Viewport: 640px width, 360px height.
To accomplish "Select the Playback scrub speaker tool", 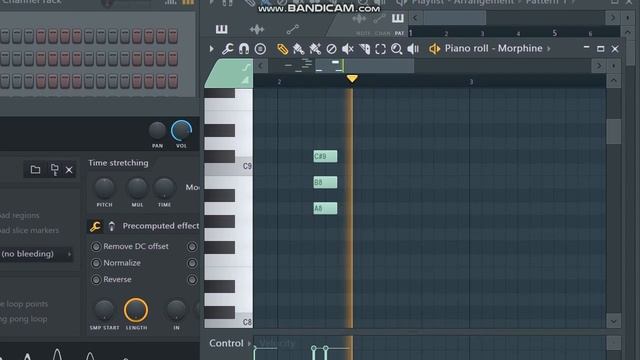I will pyautogui.click(x=413, y=49).
